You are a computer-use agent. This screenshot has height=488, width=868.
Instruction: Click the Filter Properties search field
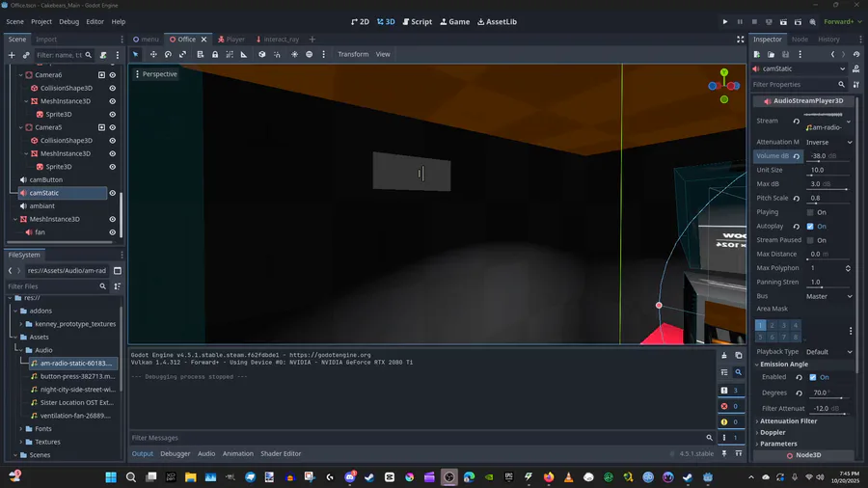[800, 85]
